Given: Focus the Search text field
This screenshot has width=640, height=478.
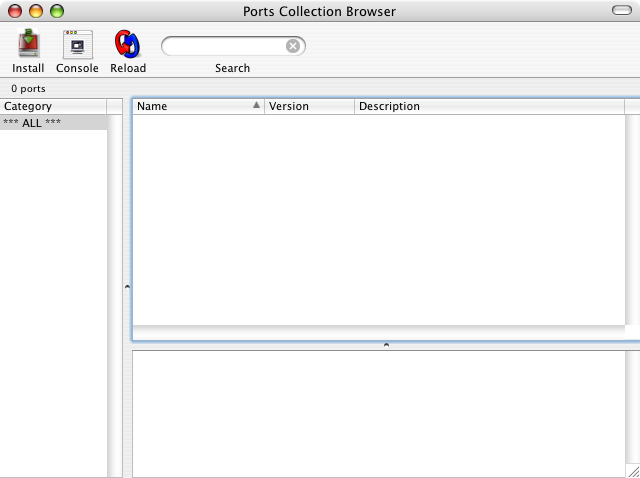Looking at the screenshot, I should pos(225,46).
